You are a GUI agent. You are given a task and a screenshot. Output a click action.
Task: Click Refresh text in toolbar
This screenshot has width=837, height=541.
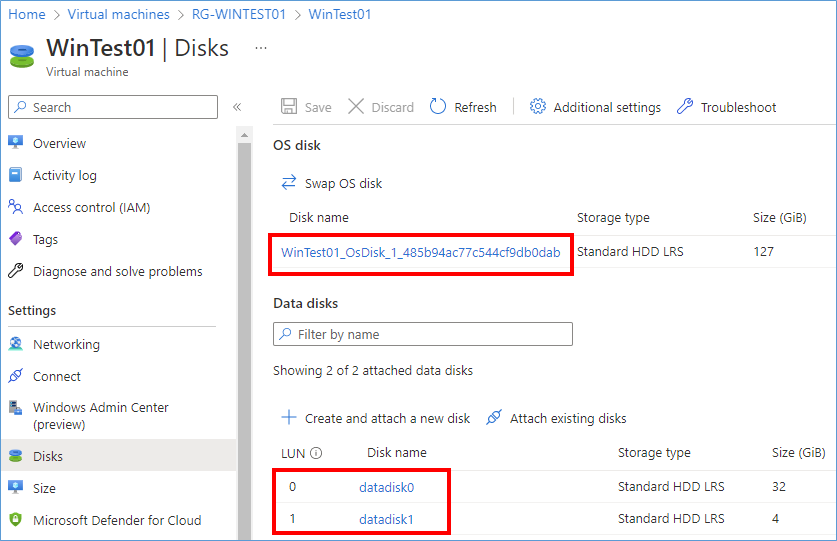[x=475, y=108]
